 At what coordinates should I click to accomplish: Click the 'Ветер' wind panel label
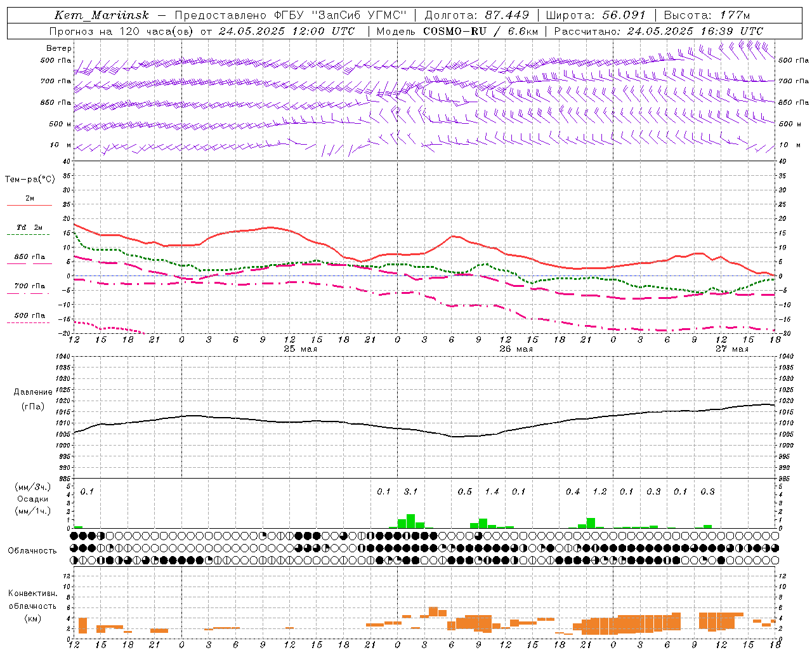pyautogui.click(x=59, y=48)
